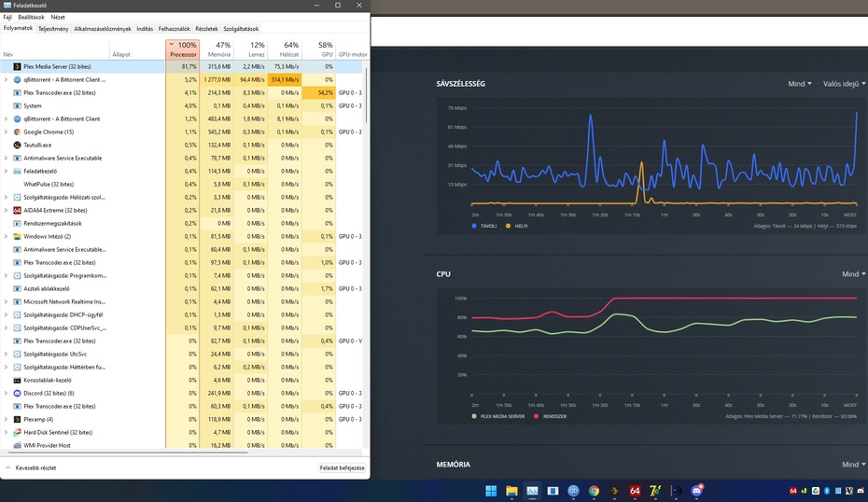The height and width of the screenshot is (502, 868).
Task: Sort by the GPU-motor column header
Action: point(352,49)
